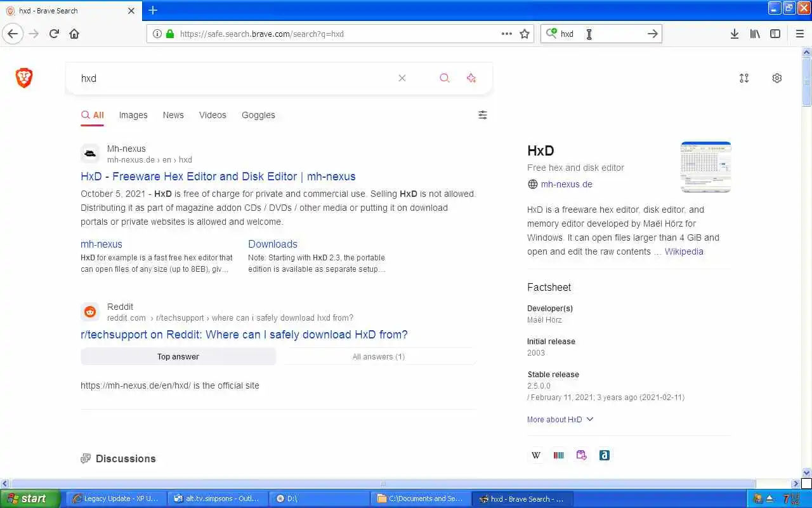Screen dimensions: 812x508
Task: Open the Downloads panel
Action: 734,34
